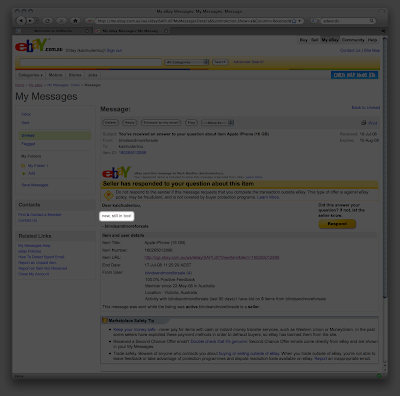Open the Community header tab
This screenshot has width=400, height=396.
coord(353,40)
